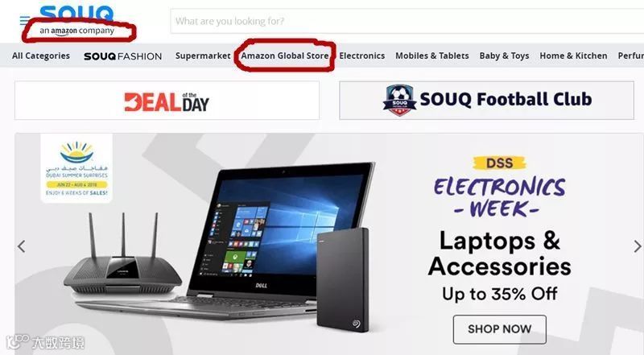This screenshot has height=355, width=644.
Task: Open the SOUQ Fashion section
Action: pyautogui.click(x=123, y=56)
